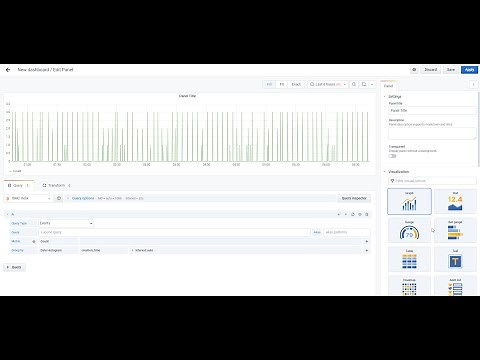The width and height of the screenshot is (480, 360).
Task: Open dashboard settings gear icon
Action: 414,70
